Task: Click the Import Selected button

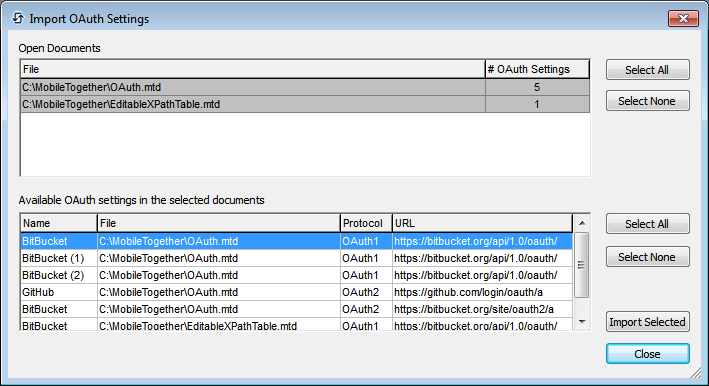Action: coord(648,322)
